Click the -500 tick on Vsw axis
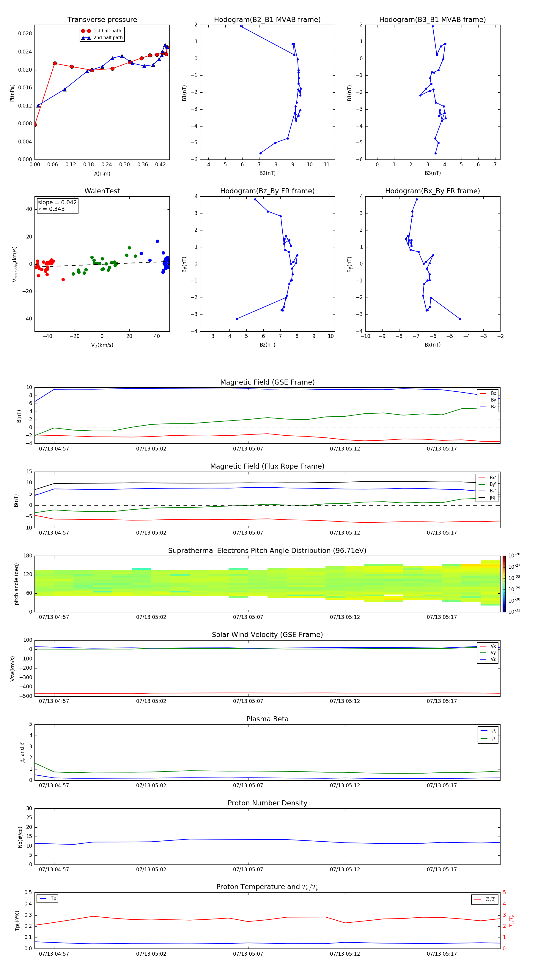This screenshot has height=980, width=535. (25, 696)
